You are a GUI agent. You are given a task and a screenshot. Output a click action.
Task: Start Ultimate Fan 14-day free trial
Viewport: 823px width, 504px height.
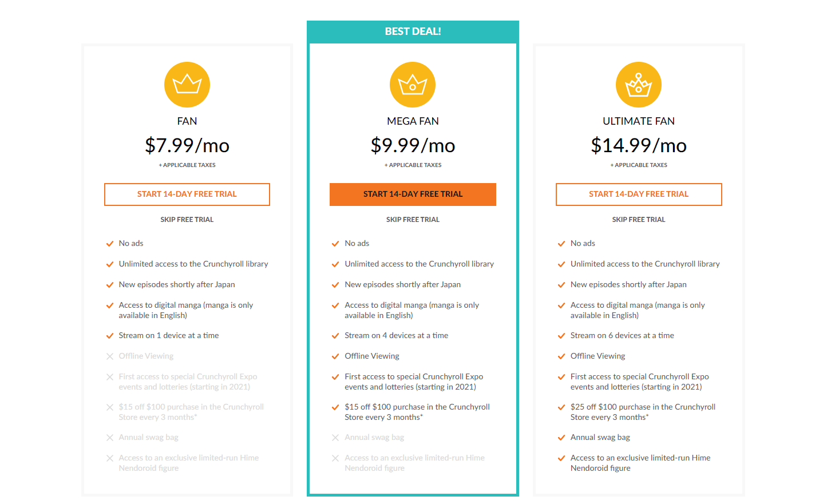(638, 195)
